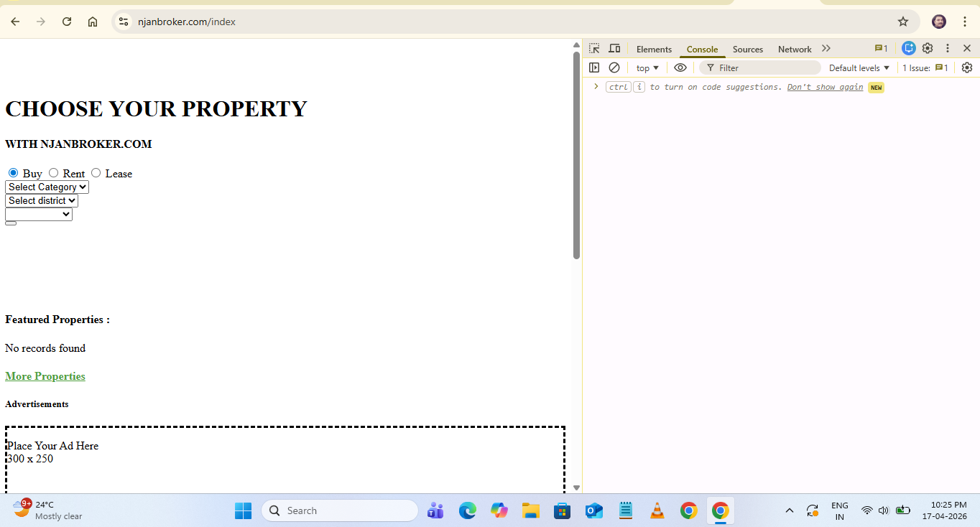Open console settings gear beside issues
The image size is (980, 527).
click(x=967, y=67)
